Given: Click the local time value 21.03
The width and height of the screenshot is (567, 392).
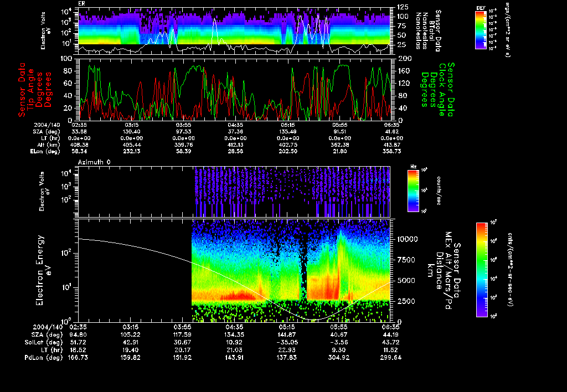Looking at the screenshot, I should [234, 350].
